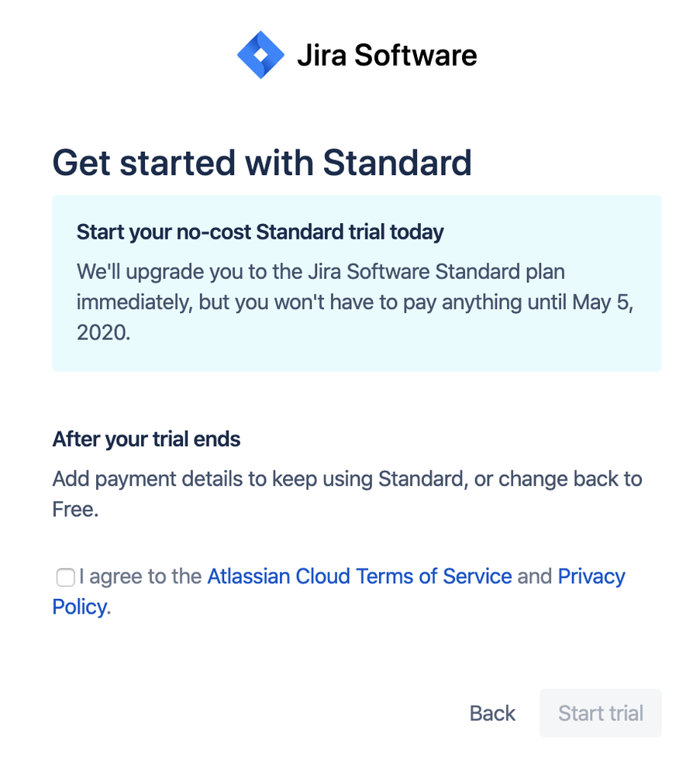Click the 'May 5,' date text
700x774 pixels.
[602, 302]
